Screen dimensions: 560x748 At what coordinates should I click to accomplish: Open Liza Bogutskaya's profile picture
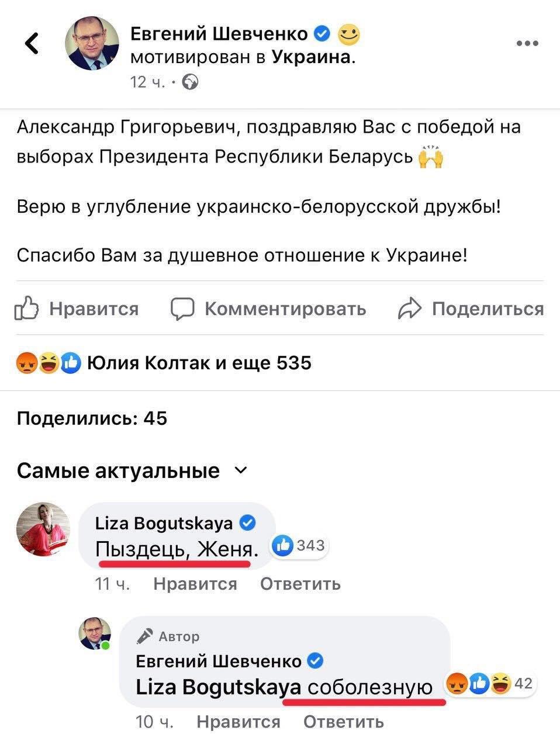pyautogui.click(x=43, y=529)
